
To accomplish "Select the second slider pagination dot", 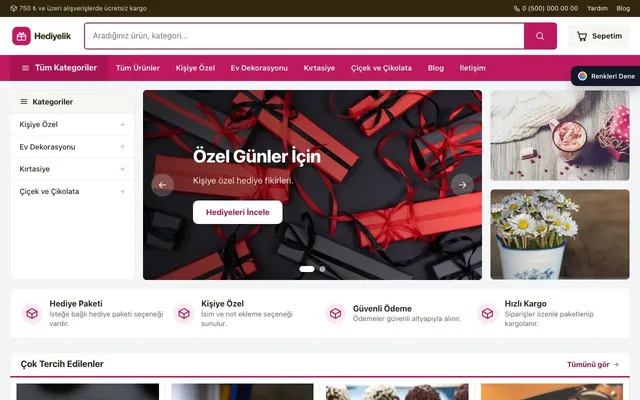I will tap(322, 269).
